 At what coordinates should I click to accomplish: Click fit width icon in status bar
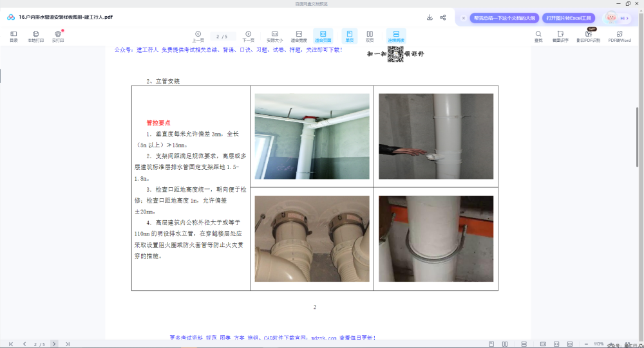556,344
